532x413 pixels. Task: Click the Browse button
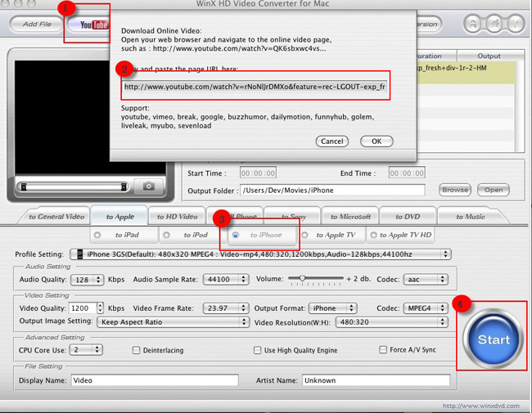[x=455, y=190]
